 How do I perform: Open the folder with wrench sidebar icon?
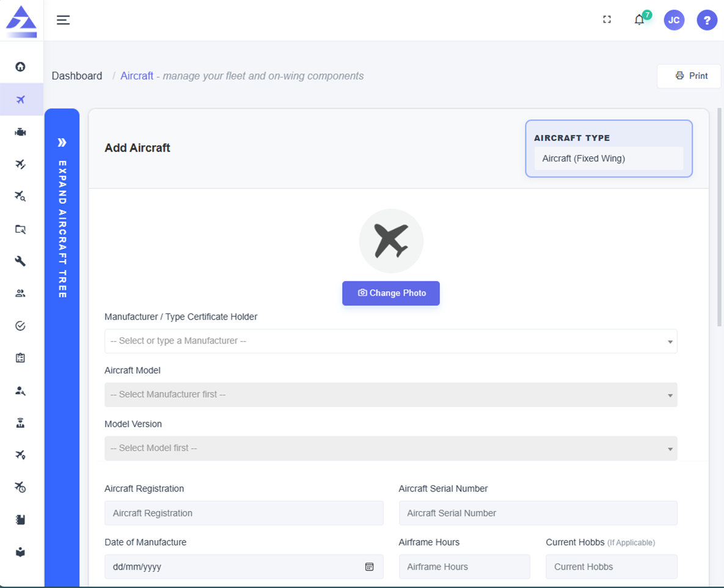[20, 229]
